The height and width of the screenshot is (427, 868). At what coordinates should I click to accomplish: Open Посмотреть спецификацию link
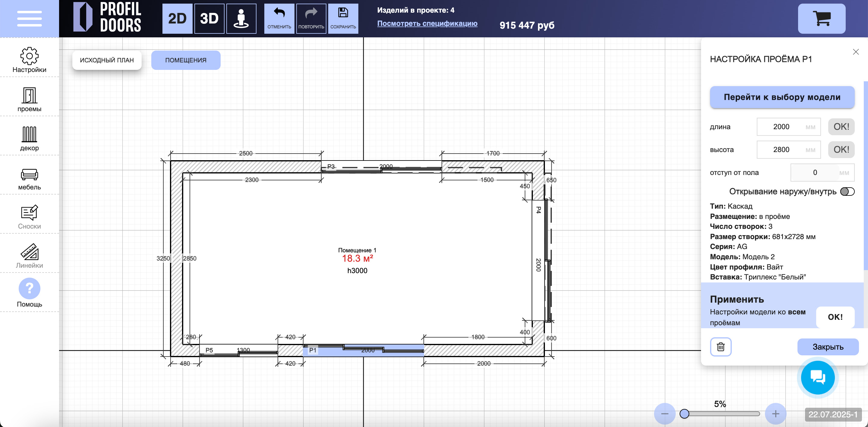(427, 23)
